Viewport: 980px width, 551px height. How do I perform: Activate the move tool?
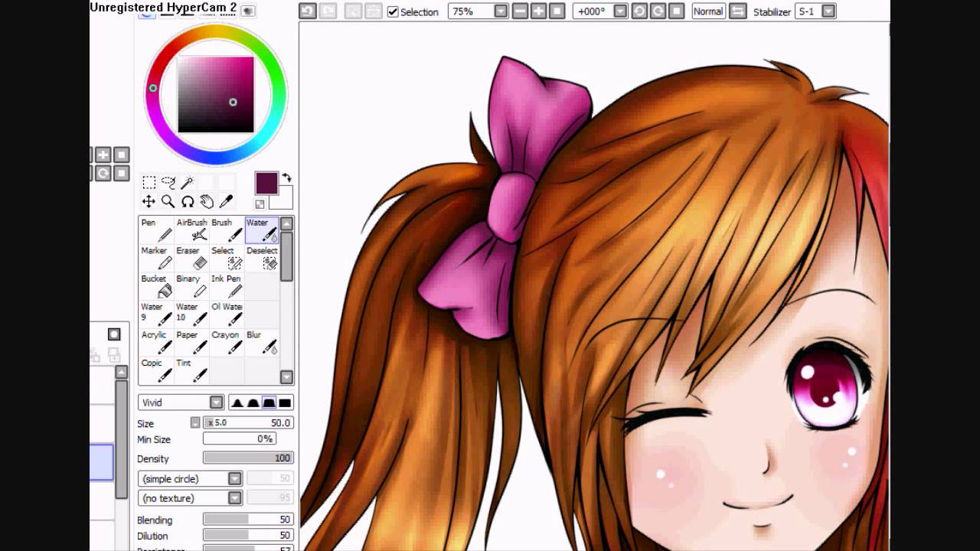(149, 201)
